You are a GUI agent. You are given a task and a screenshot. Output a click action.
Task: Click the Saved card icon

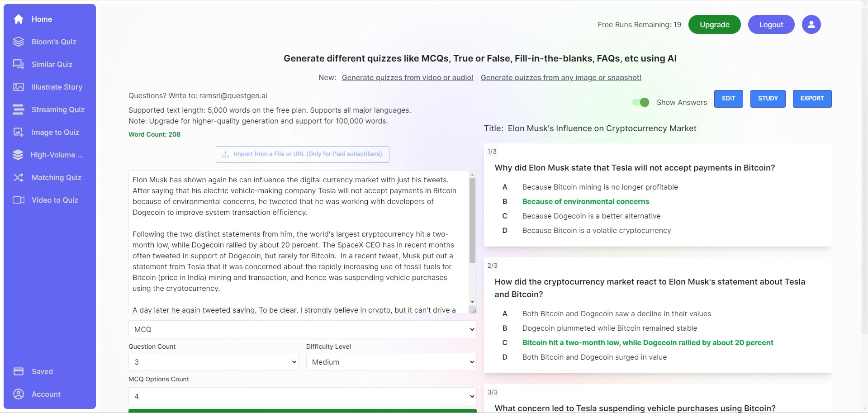tap(19, 371)
